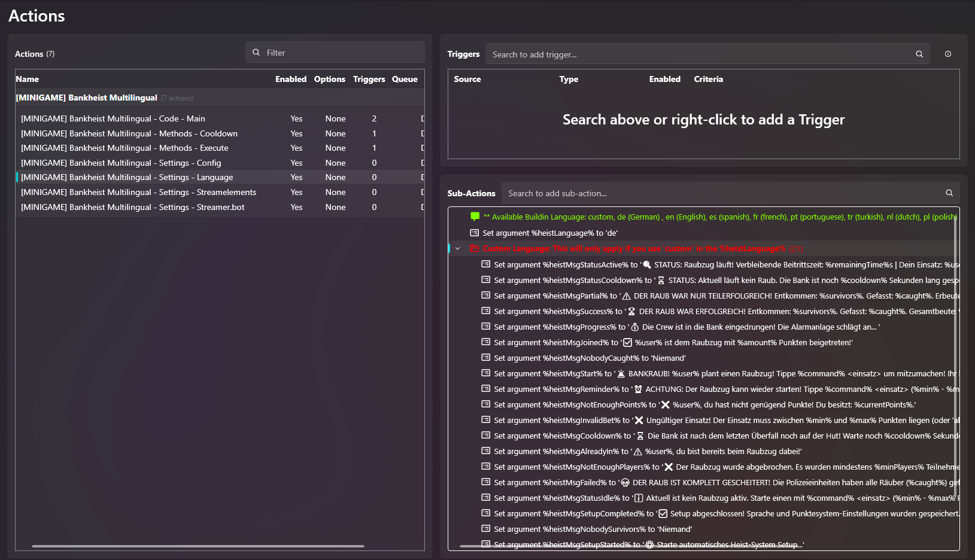This screenshot has width=975, height=560.
Task: Click the red Custom Language group folder icon
Action: [x=475, y=249]
